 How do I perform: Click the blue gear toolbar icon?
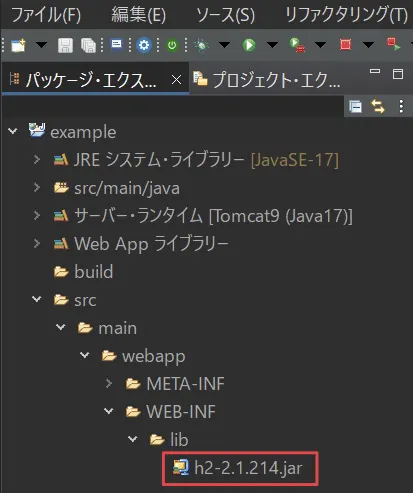click(144, 45)
